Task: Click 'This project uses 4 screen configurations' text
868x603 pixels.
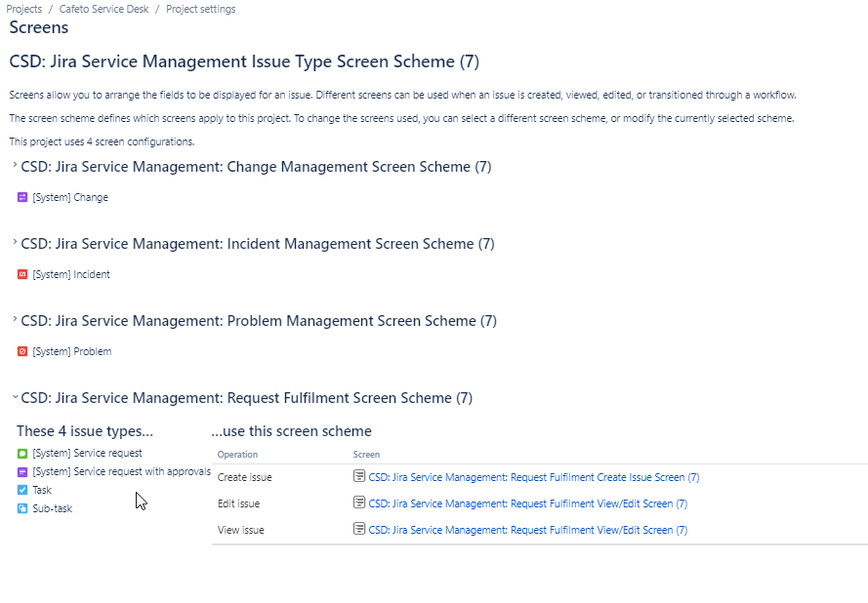Action: (x=102, y=141)
